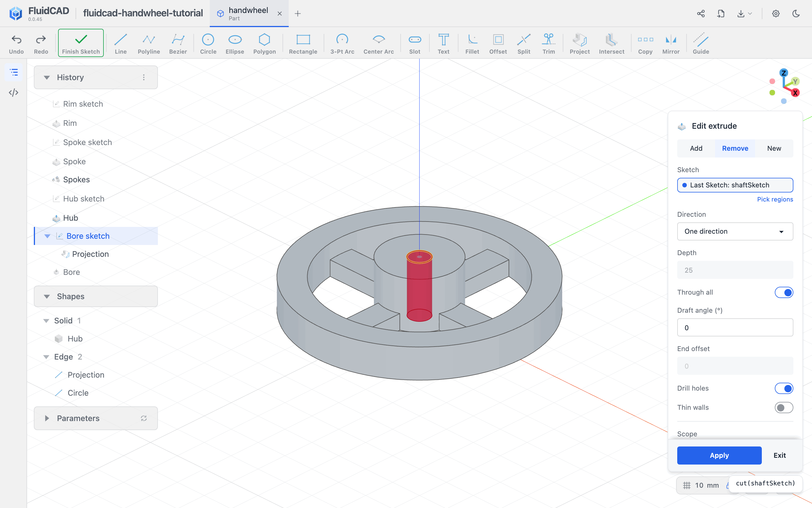The height and width of the screenshot is (508, 812).
Task: Select the Offset tool
Action: 498,44
